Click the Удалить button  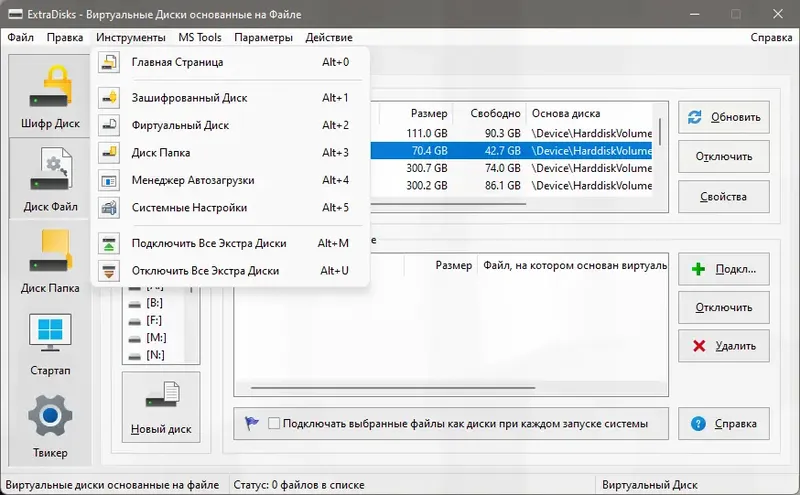pos(724,346)
